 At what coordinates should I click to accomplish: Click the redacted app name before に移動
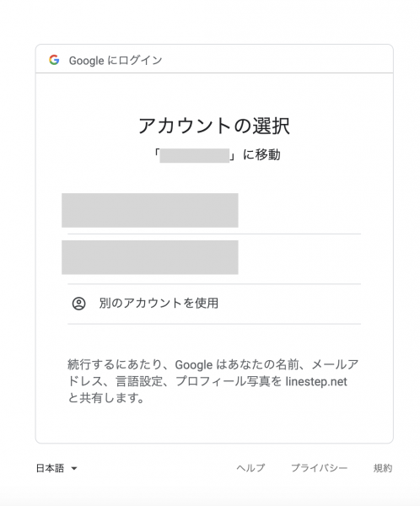point(194,155)
